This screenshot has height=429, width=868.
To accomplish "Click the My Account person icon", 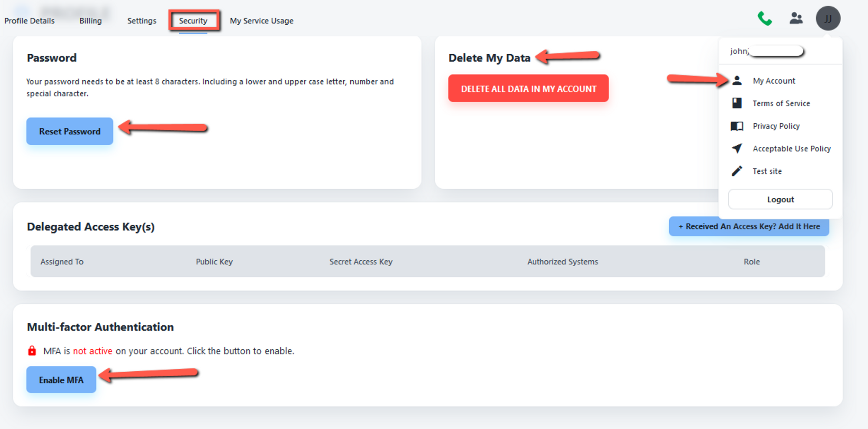I will tap(737, 81).
